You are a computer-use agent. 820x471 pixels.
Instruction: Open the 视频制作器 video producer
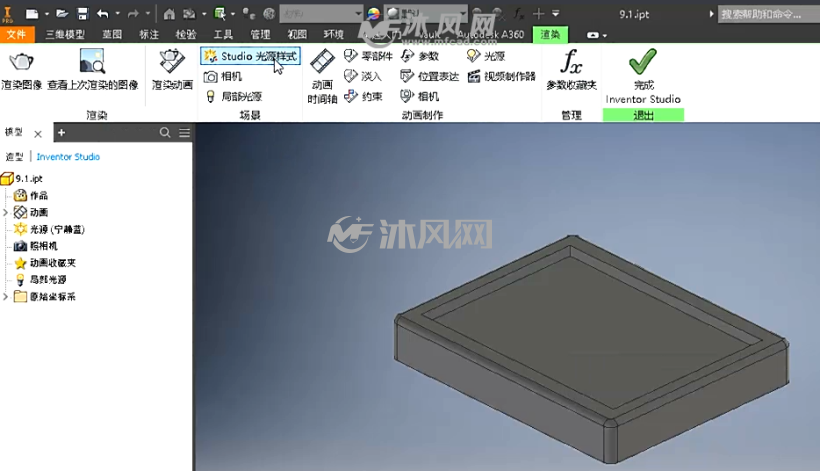coord(502,77)
